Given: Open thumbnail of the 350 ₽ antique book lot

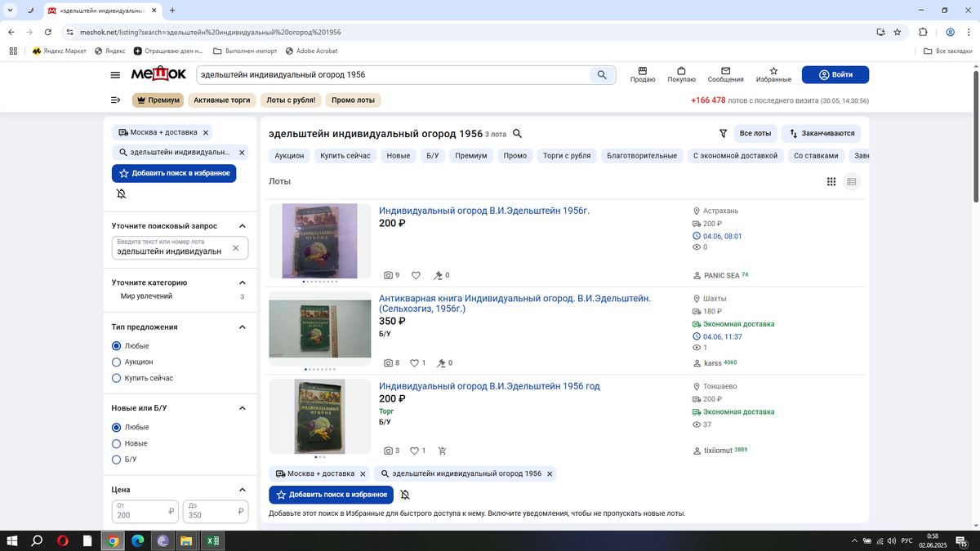Looking at the screenshot, I should pos(320,328).
